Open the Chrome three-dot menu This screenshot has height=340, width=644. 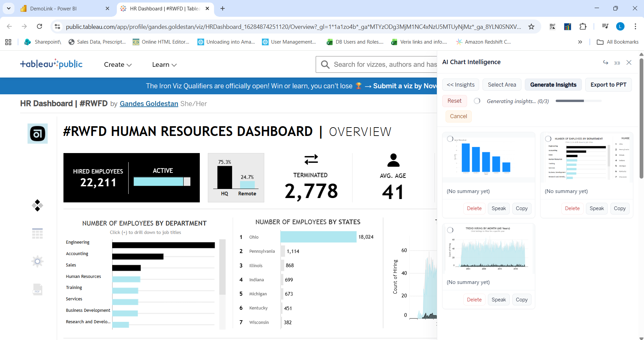(636, 27)
